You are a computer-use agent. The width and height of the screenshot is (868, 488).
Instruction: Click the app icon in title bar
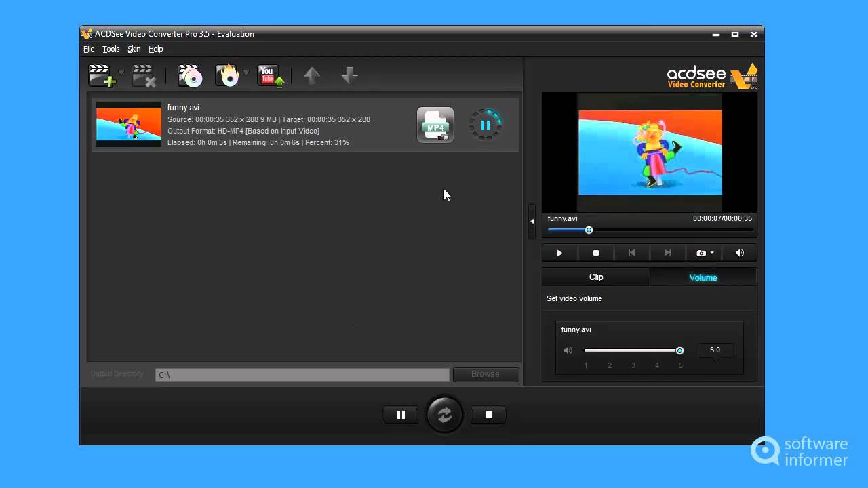coord(86,33)
